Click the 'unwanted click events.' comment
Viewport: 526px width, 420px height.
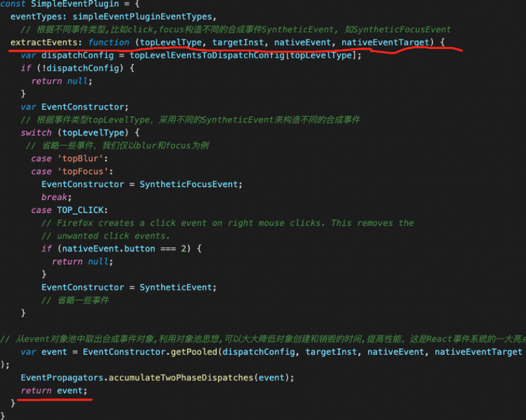[x=106, y=236]
